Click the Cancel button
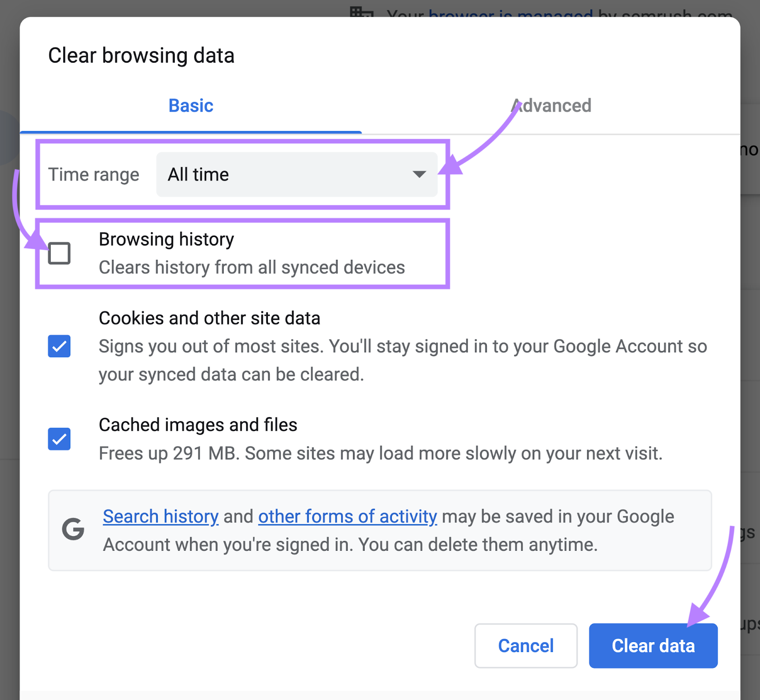This screenshot has height=700, width=760. [x=525, y=645]
